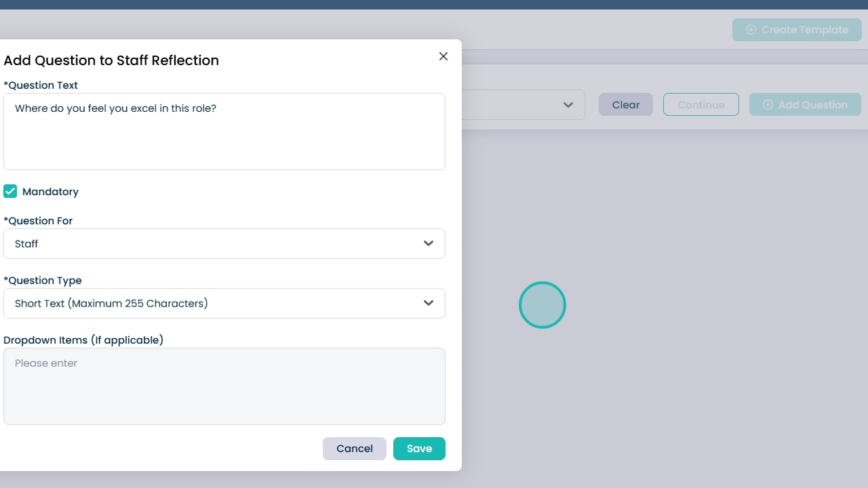
Task: Click the Add Question to Staff Reflection title
Action: pos(111,60)
